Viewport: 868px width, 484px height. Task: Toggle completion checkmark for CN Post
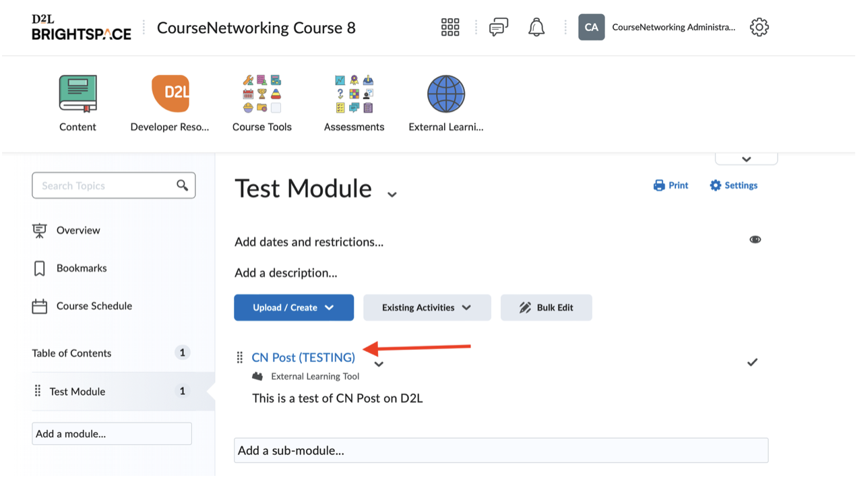coord(752,363)
